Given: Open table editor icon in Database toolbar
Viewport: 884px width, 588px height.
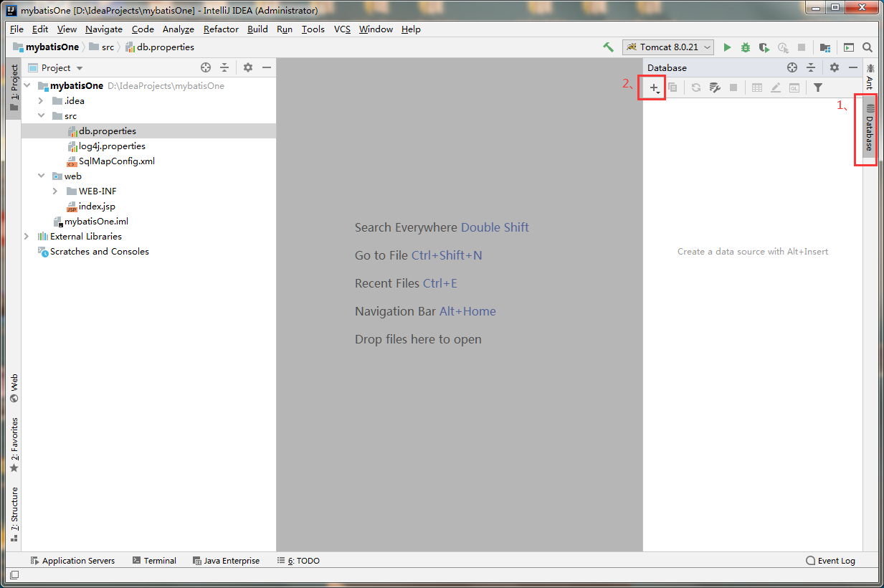Looking at the screenshot, I should pos(757,87).
